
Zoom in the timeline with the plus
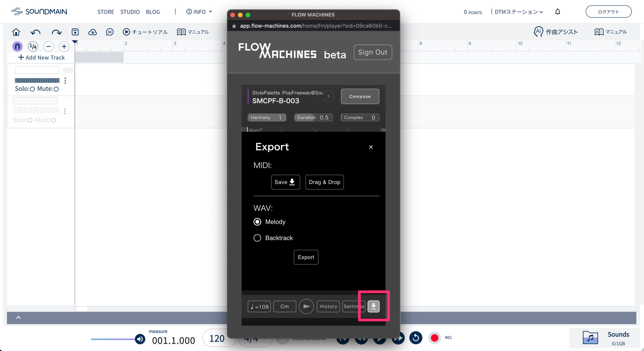coord(64,46)
